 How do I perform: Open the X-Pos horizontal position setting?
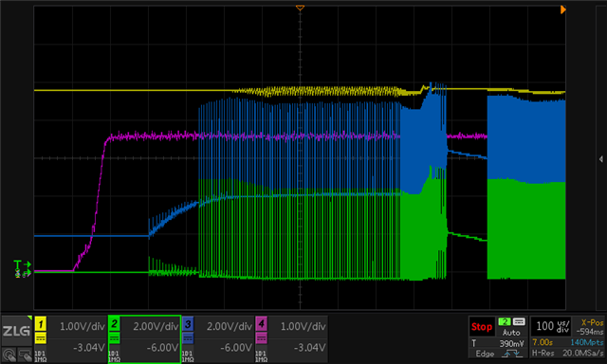click(592, 322)
